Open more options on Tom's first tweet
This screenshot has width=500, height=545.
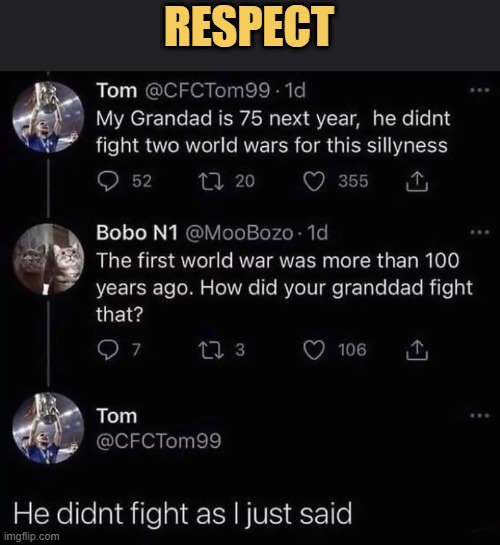[480, 90]
